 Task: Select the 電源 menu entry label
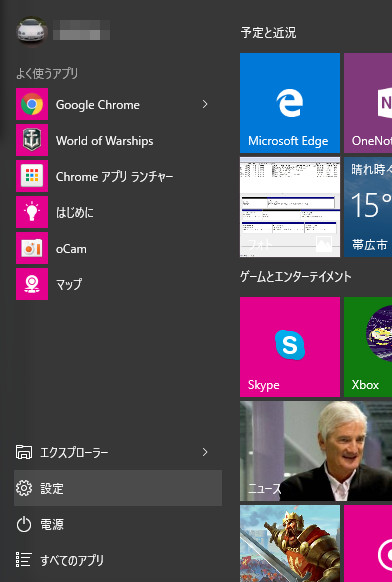pyautogui.click(x=52, y=524)
